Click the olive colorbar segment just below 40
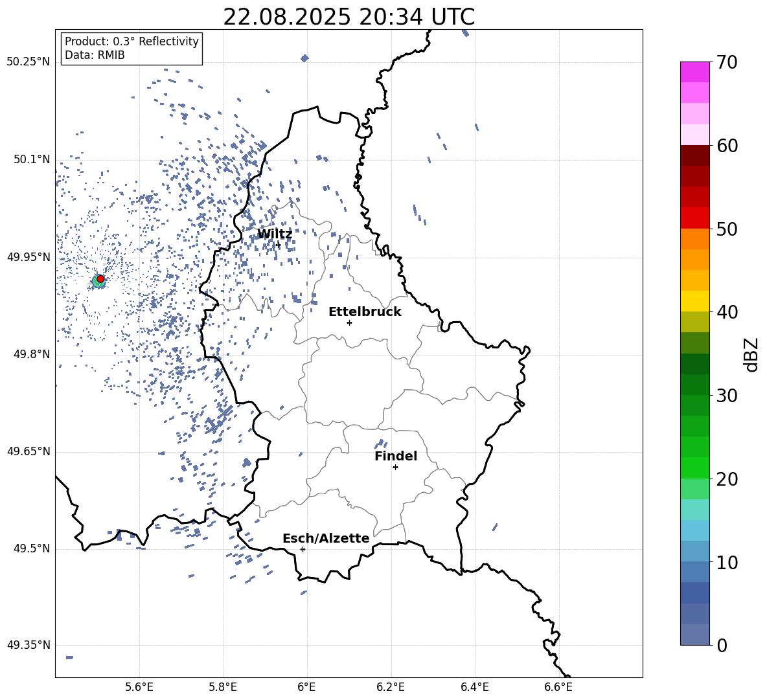The width and height of the screenshot is (767, 700). (694, 322)
